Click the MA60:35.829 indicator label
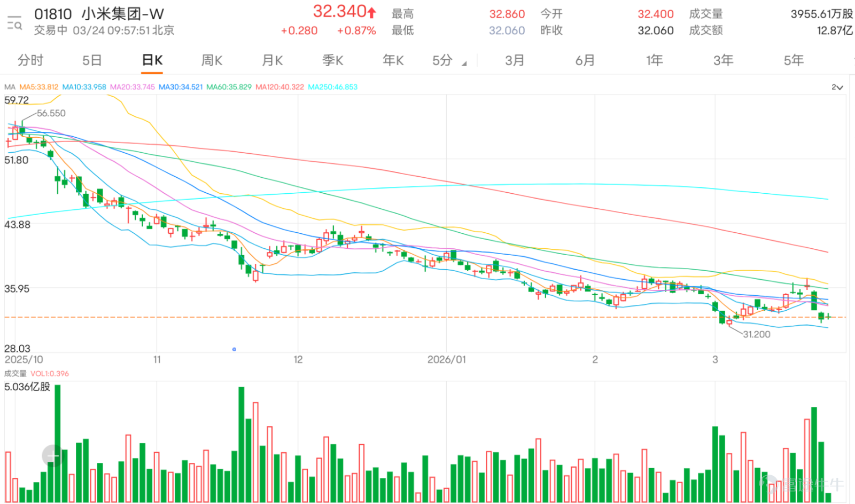This screenshot has width=855, height=504. (229, 87)
